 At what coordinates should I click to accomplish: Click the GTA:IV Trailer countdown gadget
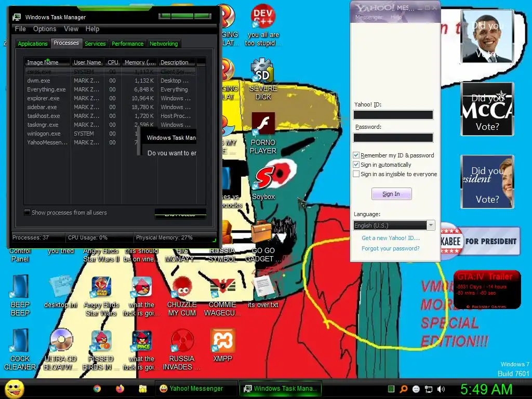[x=487, y=290]
